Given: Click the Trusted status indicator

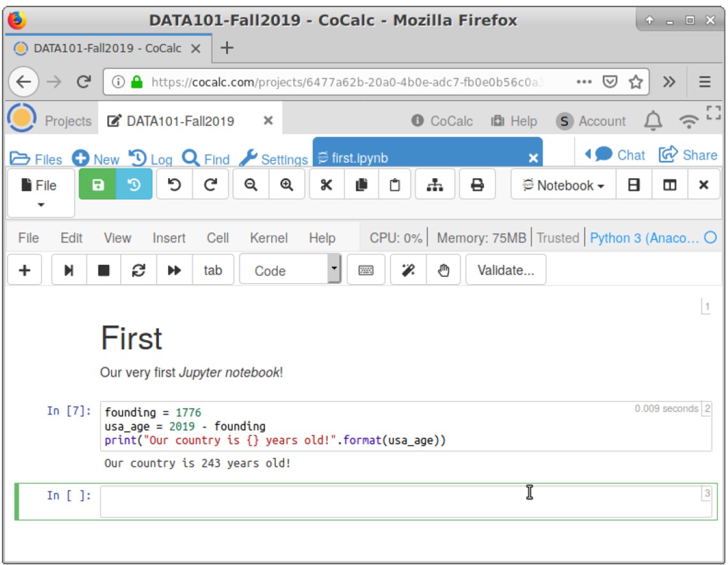Looking at the screenshot, I should click(x=558, y=237).
